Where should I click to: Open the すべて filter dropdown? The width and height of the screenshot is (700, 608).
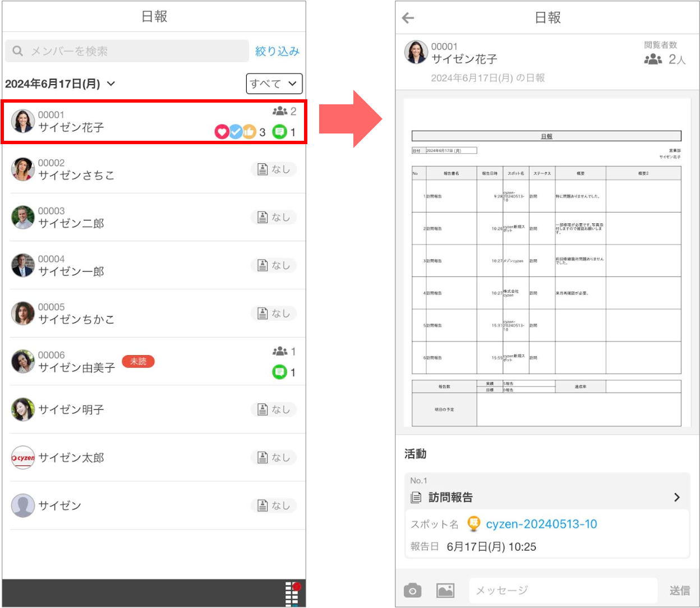click(274, 84)
